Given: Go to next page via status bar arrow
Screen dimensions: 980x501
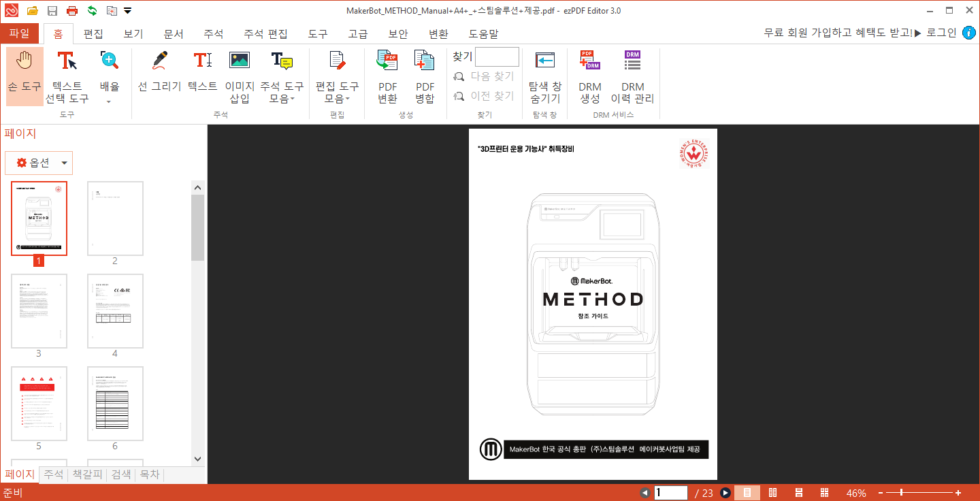Looking at the screenshot, I should point(725,493).
